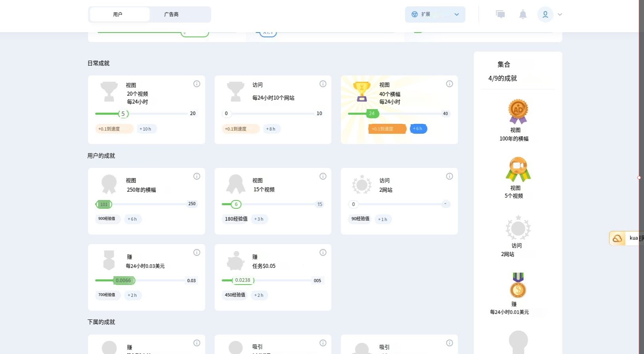The image size is (644, 354).
Task: Click the 900经验值 reward tag
Action: pos(107,219)
